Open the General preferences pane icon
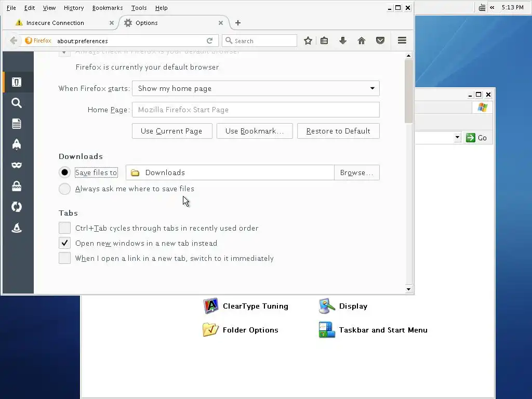This screenshot has width=532, height=399. click(17, 82)
